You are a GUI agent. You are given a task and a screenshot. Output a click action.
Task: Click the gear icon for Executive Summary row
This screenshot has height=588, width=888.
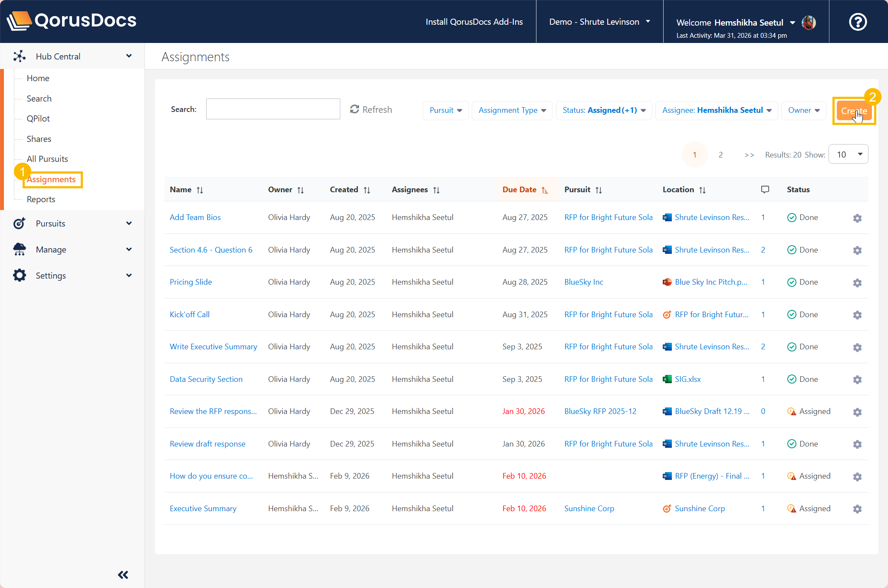tap(857, 509)
